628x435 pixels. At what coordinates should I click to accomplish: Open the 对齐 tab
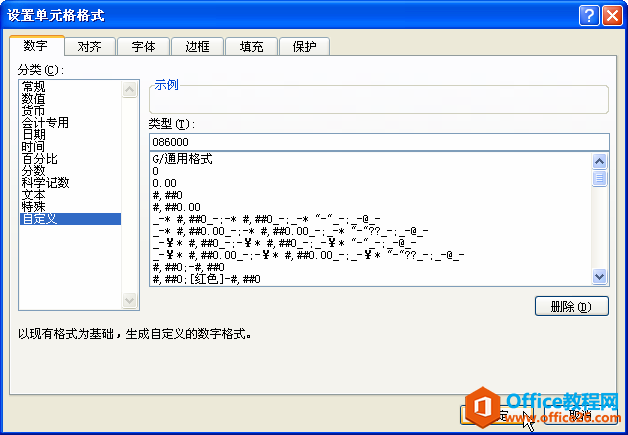click(x=90, y=46)
